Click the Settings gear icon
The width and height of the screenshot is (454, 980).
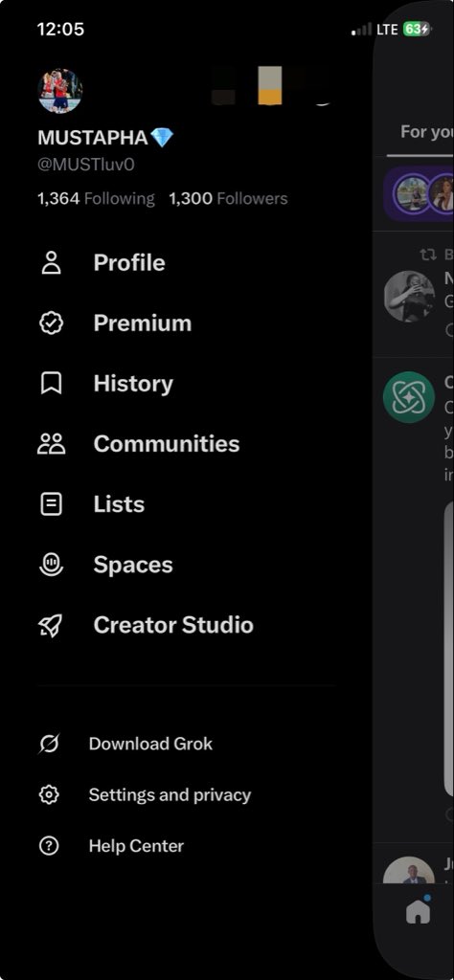point(49,795)
